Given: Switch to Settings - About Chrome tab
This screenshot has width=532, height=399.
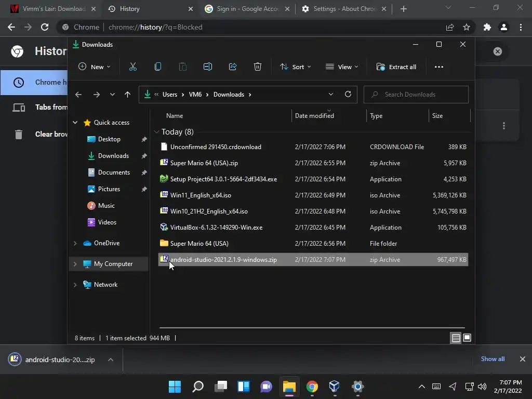Looking at the screenshot, I should 344,9.
